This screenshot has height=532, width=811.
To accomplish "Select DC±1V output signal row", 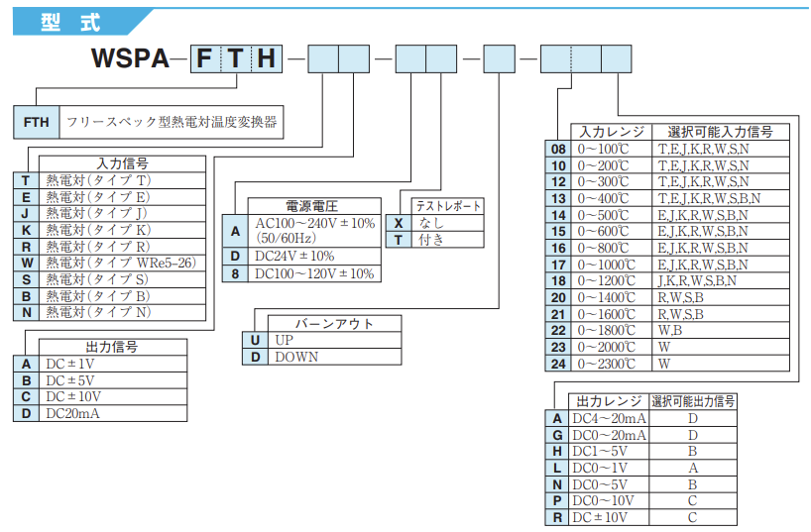I will (x=100, y=364).
